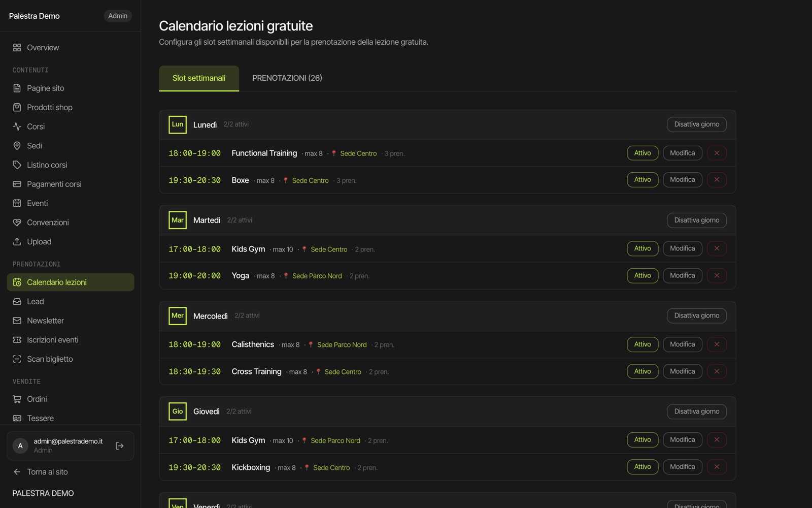The height and width of the screenshot is (508, 812).
Task: Click the 19:30-20:30 time of Kickboxing
Action: [x=195, y=467]
